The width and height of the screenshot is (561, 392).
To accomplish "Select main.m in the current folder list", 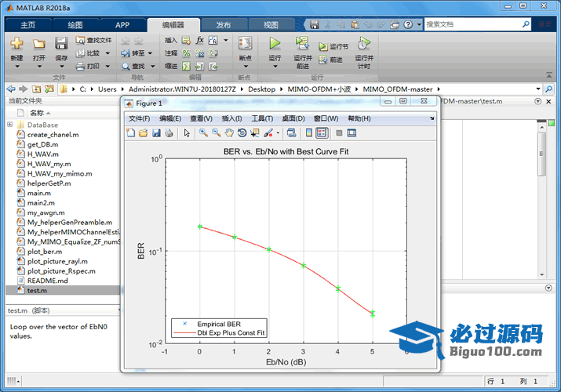I will (38, 193).
